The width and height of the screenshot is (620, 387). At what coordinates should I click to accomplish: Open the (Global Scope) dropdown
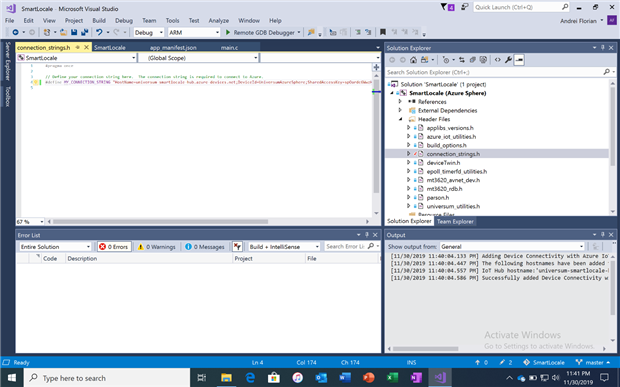coord(198,58)
